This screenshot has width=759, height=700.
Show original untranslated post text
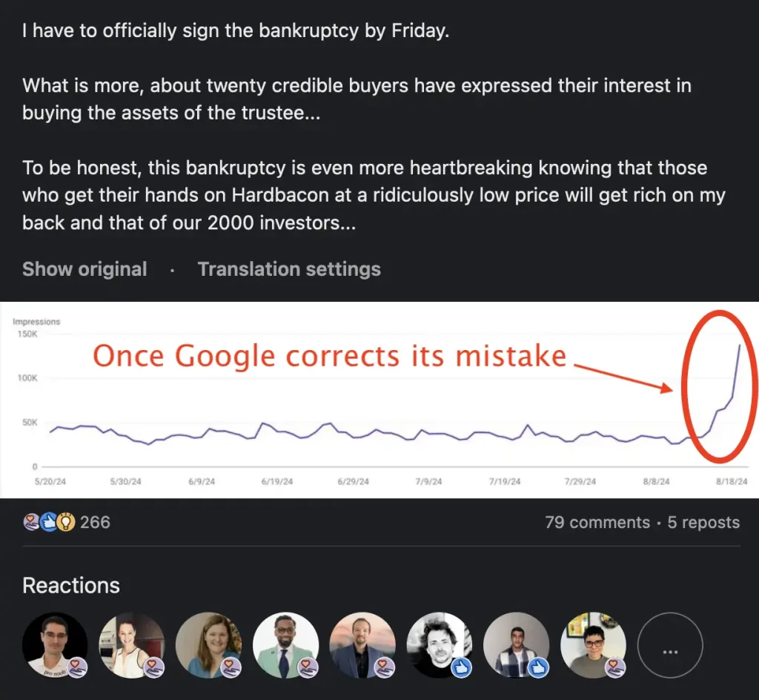84,269
